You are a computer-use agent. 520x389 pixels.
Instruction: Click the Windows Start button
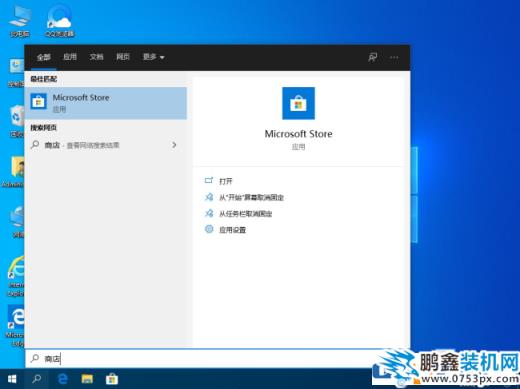click(x=12, y=379)
